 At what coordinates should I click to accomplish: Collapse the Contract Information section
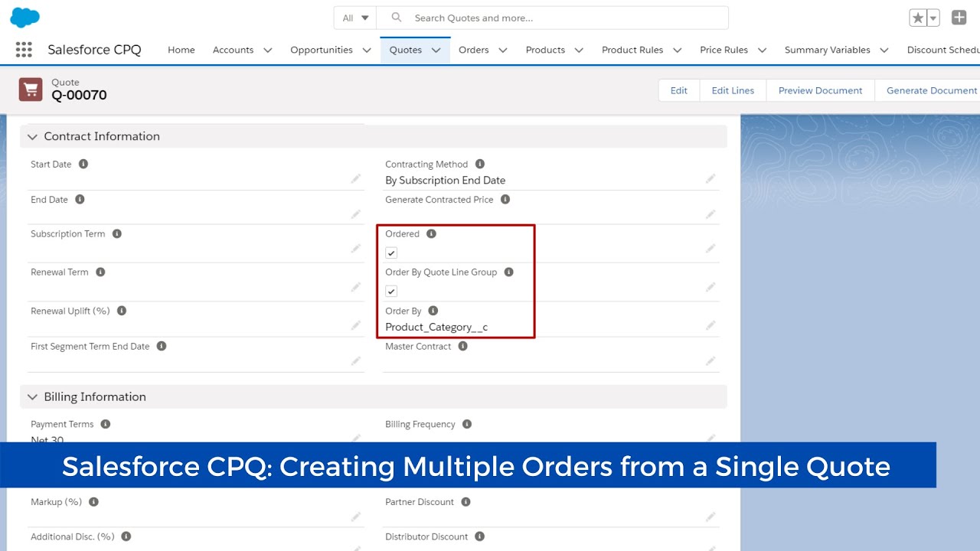pyautogui.click(x=32, y=136)
